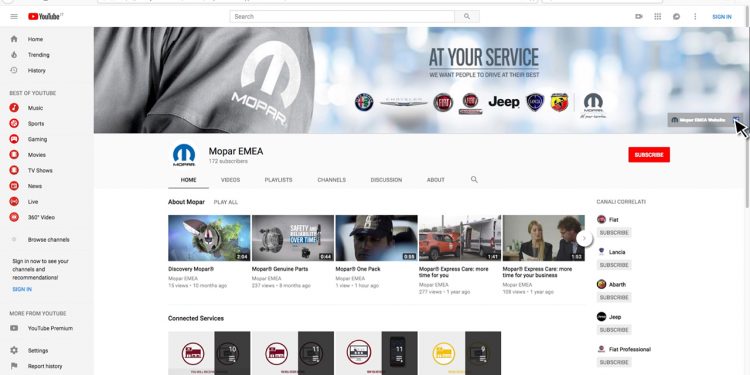Subscribe to the Lancia channel
This screenshot has width=750, height=375.
[614, 265]
